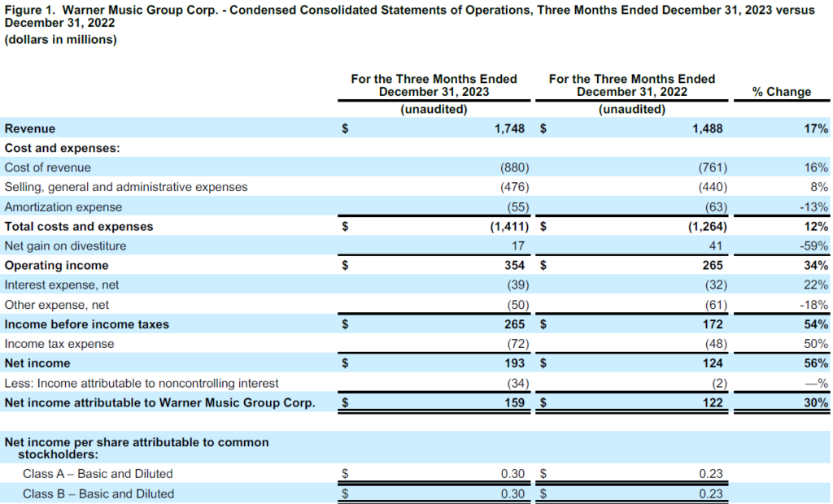Select the Revenue 17% change cell
Image resolution: width=833 pixels, height=504 pixels.
[x=815, y=128]
